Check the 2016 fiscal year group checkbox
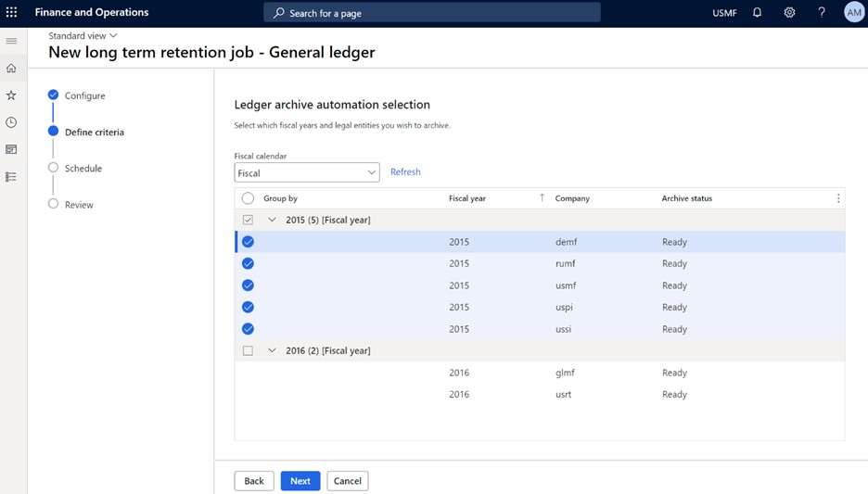Viewport: 868px width, 494px height. [248, 351]
